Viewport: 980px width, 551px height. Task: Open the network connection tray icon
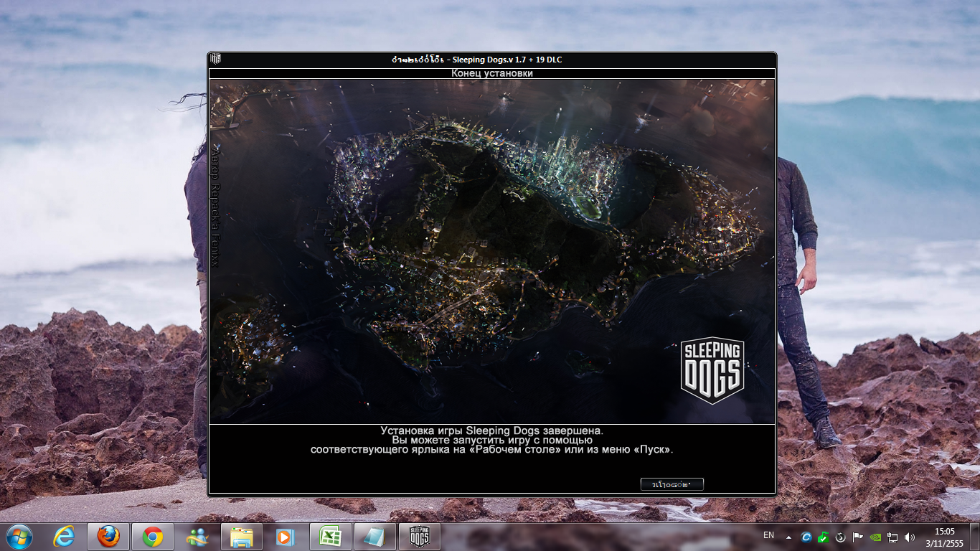pos(892,537)
